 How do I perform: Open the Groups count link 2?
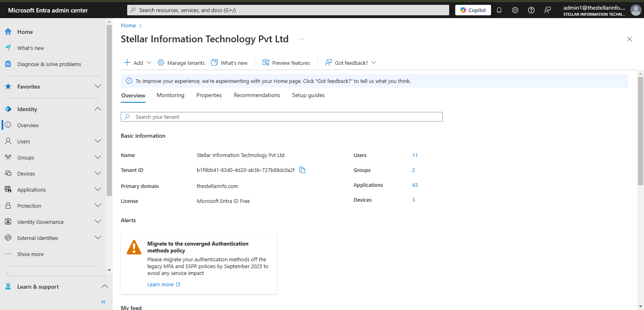(x=413, y=170)
